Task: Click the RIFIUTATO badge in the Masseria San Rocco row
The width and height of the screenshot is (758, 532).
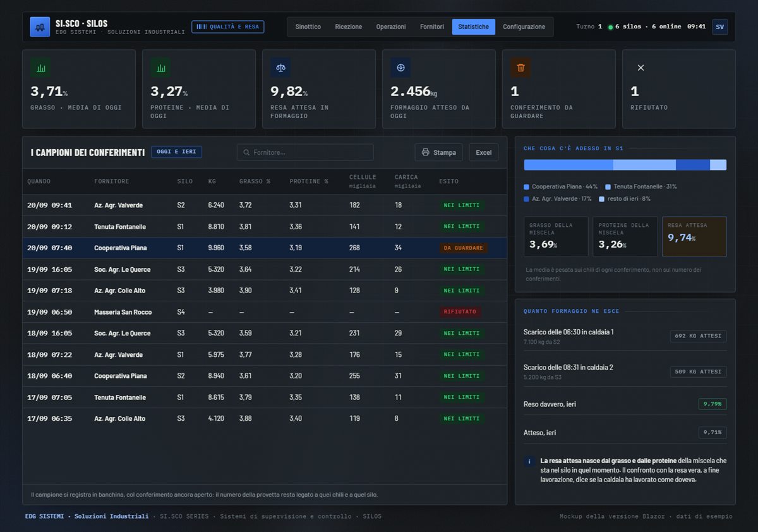Action: pyautogui.click(x=460, y=312)
